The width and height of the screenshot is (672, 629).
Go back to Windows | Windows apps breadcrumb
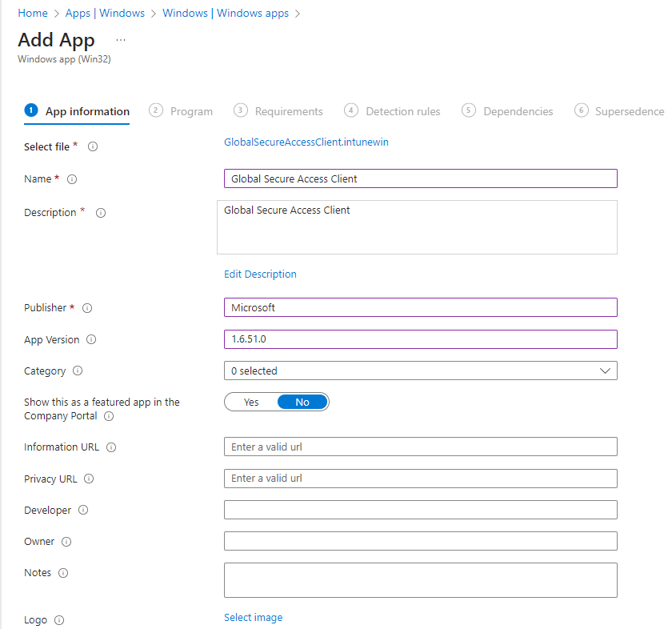226,14
